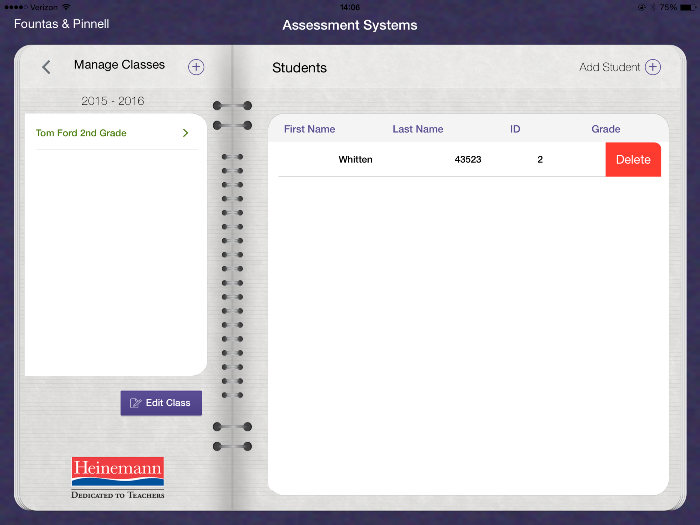Select the student name Whitten
This screenshot has height=525, width=700.
(355, 159)
